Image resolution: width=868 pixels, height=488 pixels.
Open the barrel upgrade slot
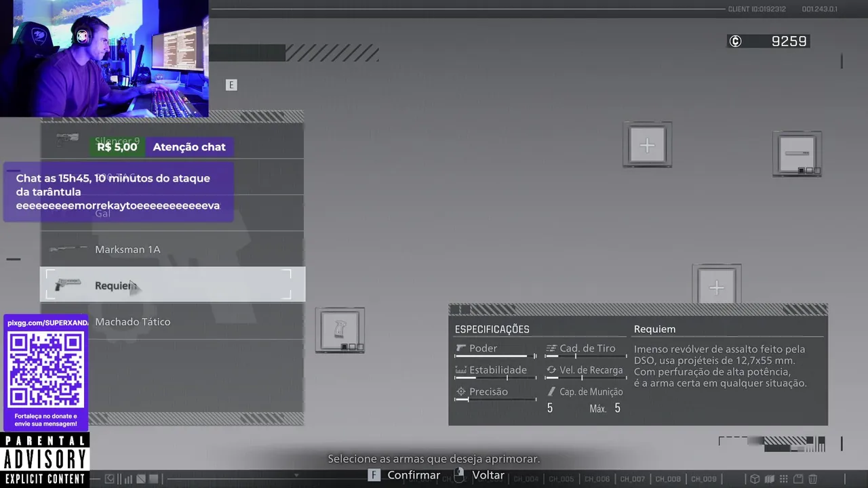[797, 154]
